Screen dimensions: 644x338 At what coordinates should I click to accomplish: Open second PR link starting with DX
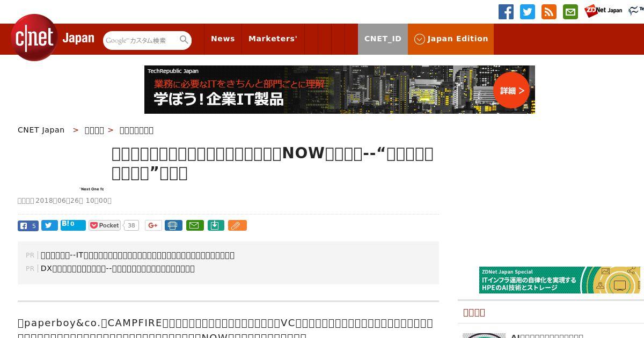(118, 268)
